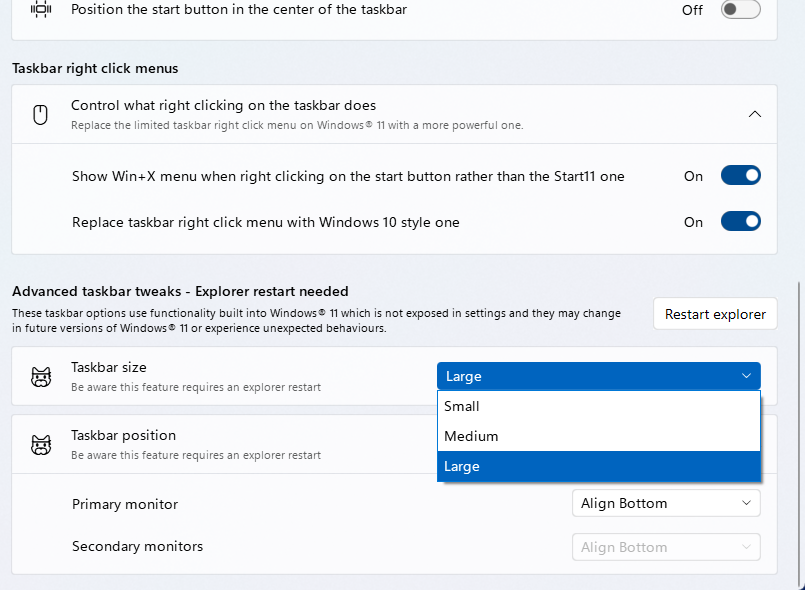
Task: Select Medium taskbar size
Action: pos(598,436)
